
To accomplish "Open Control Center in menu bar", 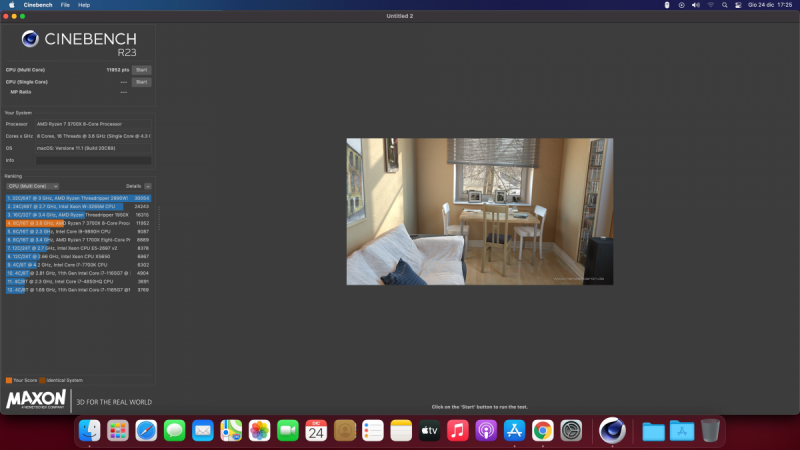I will point(738,5).
